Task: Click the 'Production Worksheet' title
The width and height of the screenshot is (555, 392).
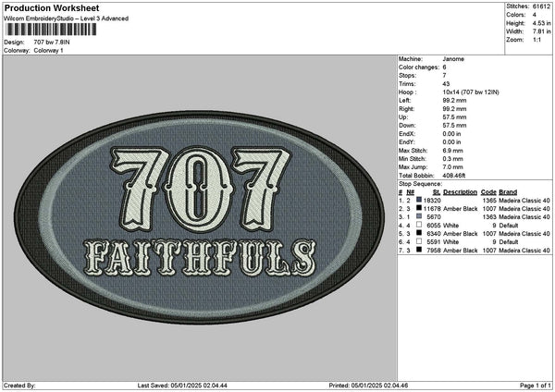Action: 52,8
